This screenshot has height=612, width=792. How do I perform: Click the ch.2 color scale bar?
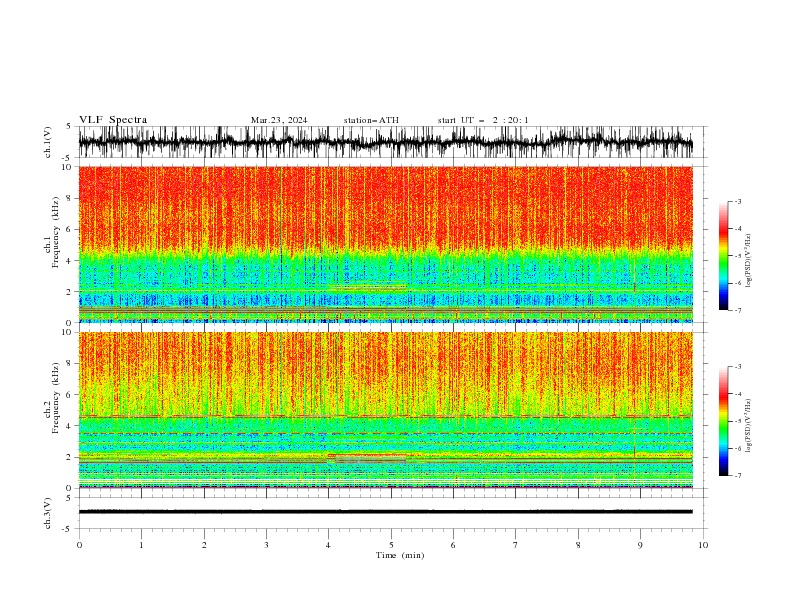(723, 421)
